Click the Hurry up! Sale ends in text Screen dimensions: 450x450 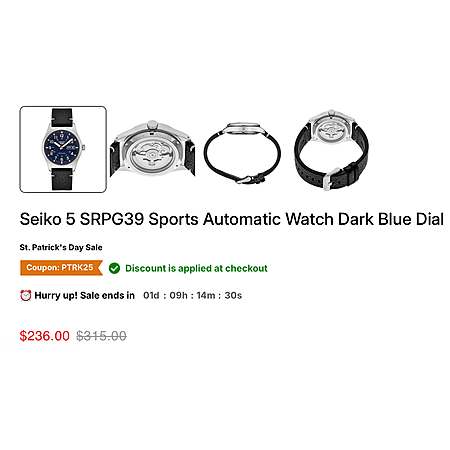(x=85, y=295)
